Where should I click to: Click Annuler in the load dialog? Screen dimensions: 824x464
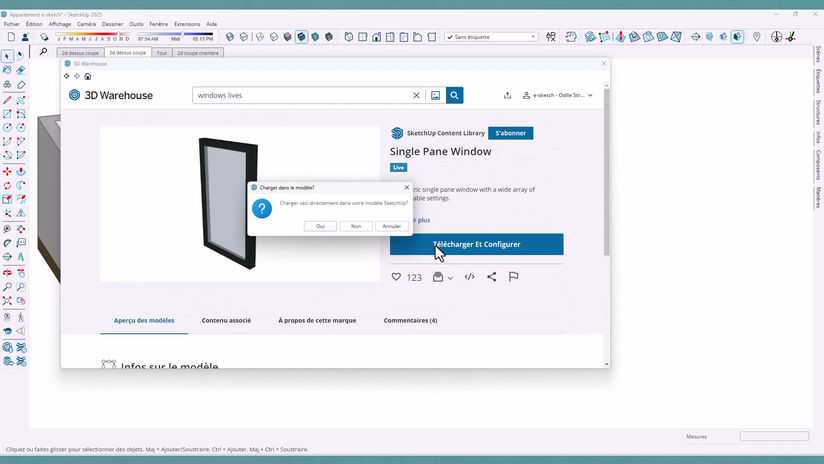[392, 226]
